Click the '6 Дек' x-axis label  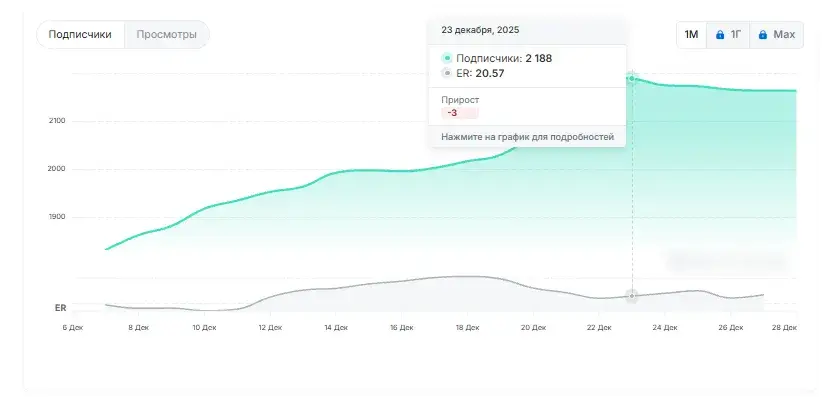(73, 328)
